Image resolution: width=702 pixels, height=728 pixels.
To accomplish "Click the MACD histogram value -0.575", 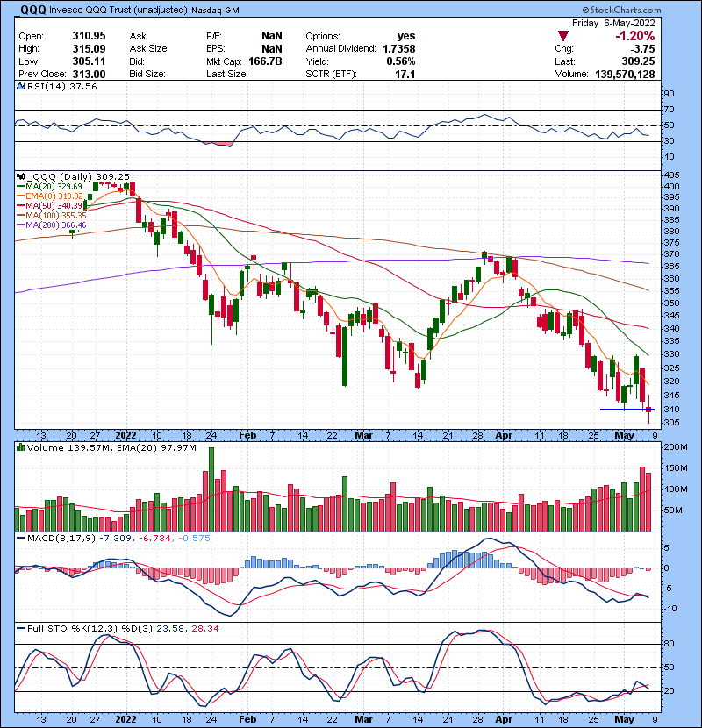I will [193, 539].
